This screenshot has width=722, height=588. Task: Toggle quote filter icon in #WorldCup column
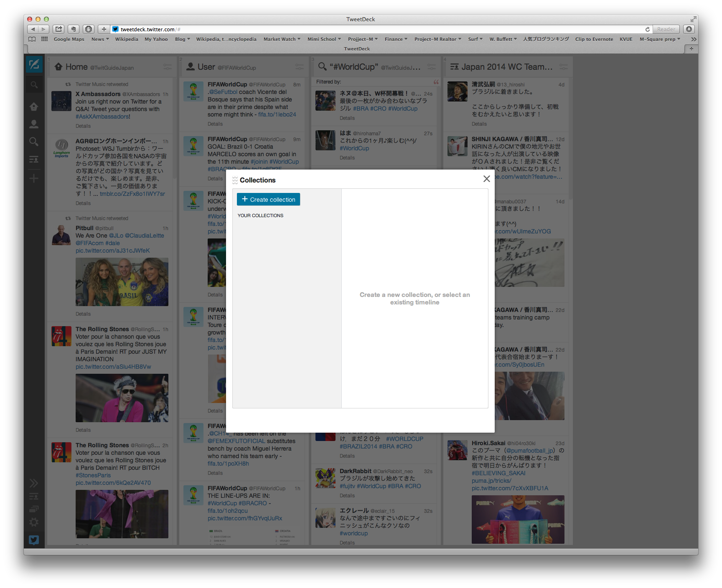coord(436,82)
